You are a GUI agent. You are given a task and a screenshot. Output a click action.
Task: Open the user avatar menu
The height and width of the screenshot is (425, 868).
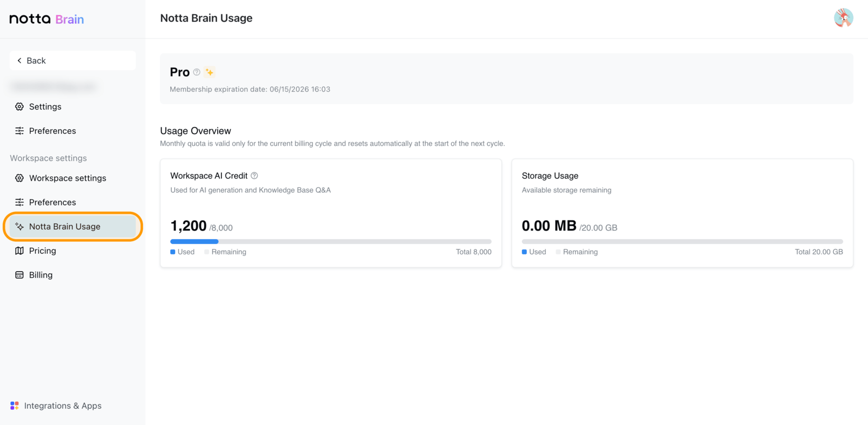(844, 18)
